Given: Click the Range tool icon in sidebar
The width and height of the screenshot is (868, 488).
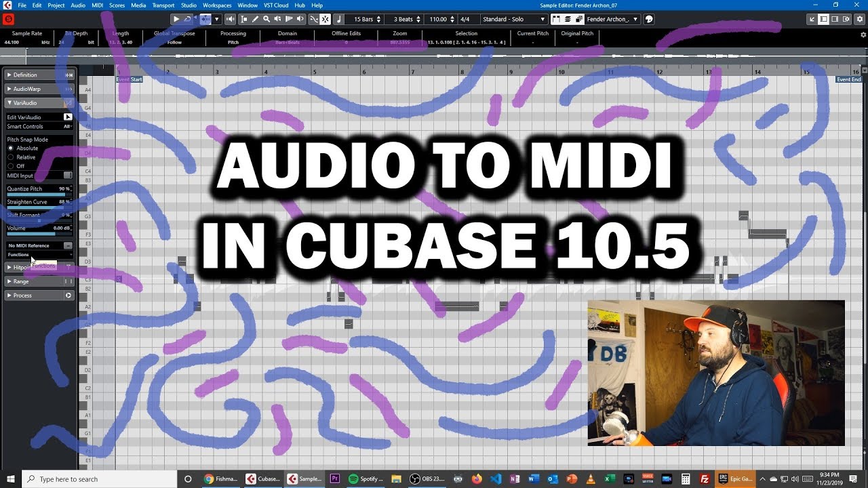Looking at the screenshot, I should click(x=68, y=281).
